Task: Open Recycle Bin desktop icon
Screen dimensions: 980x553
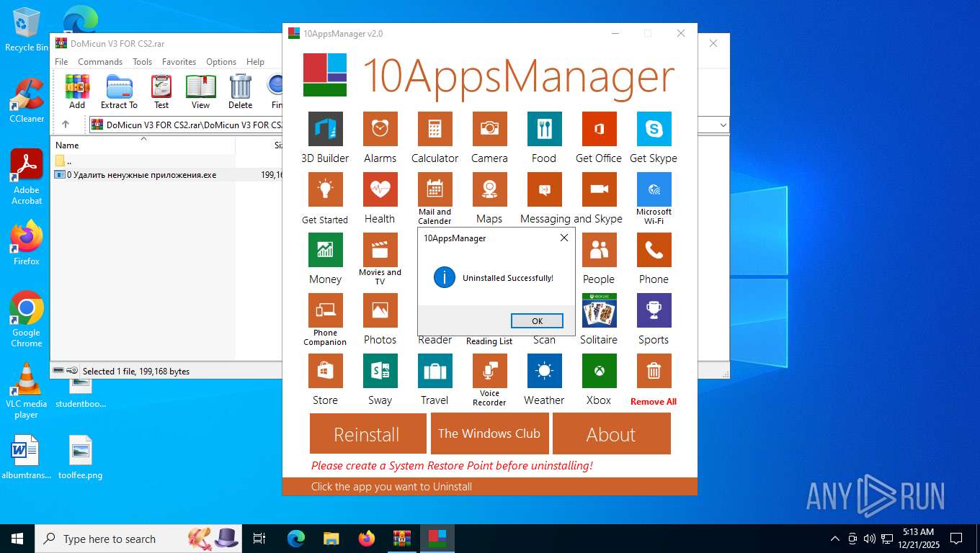Action: click(27, 30)
